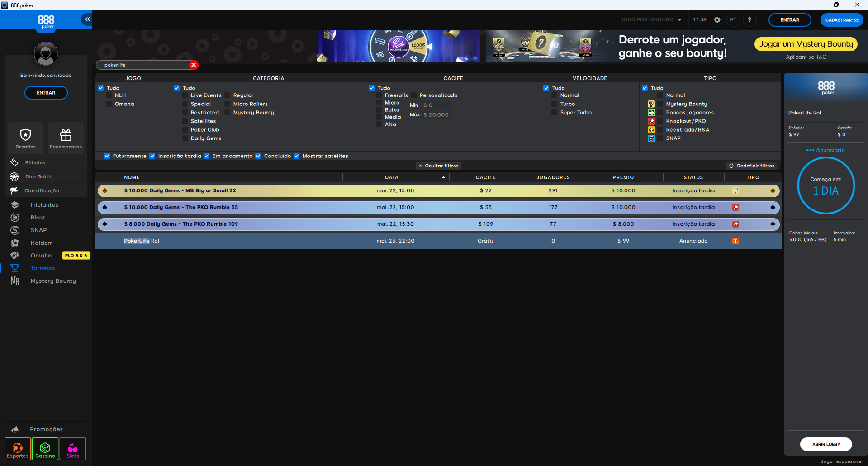The width and height of the screenshot is (868, 466).
Task: Edit the Máx cacife value field
Action: click(436, 115)
